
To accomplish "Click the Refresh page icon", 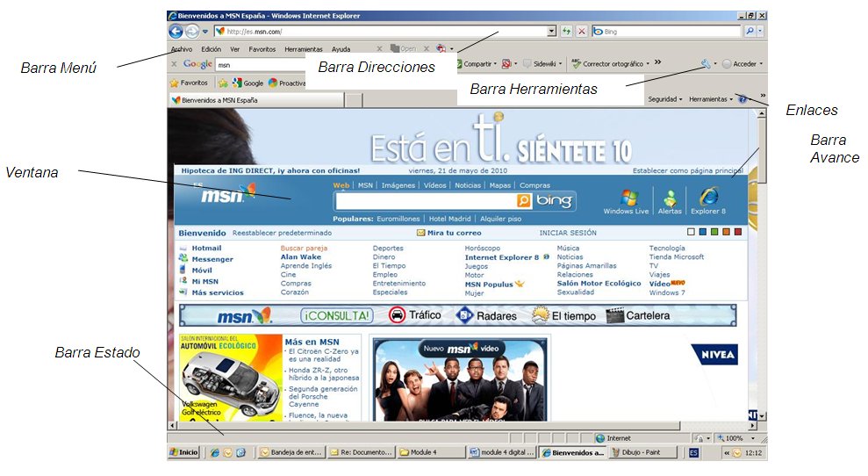I will [x=566, y=32].
